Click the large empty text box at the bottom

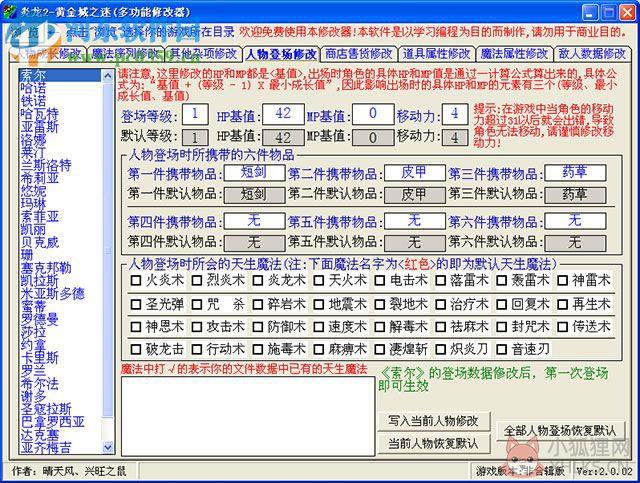click(248, 416)
